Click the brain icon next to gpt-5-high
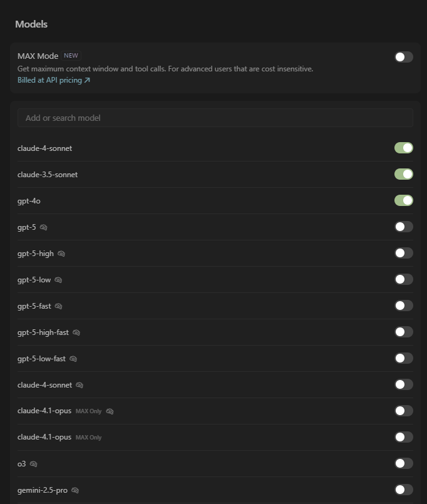Image resolution: width=427 pixels, height=504 pixels. pos(61,254)
